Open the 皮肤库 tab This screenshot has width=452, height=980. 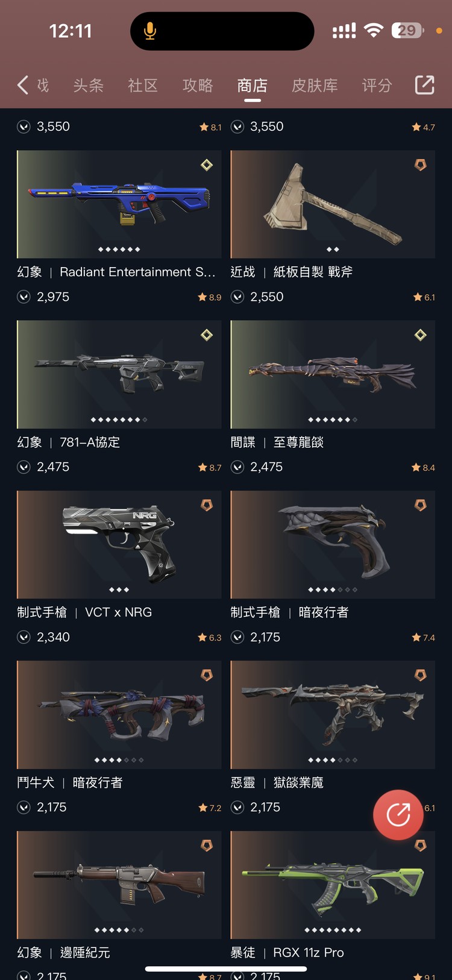tap(315, 86)
